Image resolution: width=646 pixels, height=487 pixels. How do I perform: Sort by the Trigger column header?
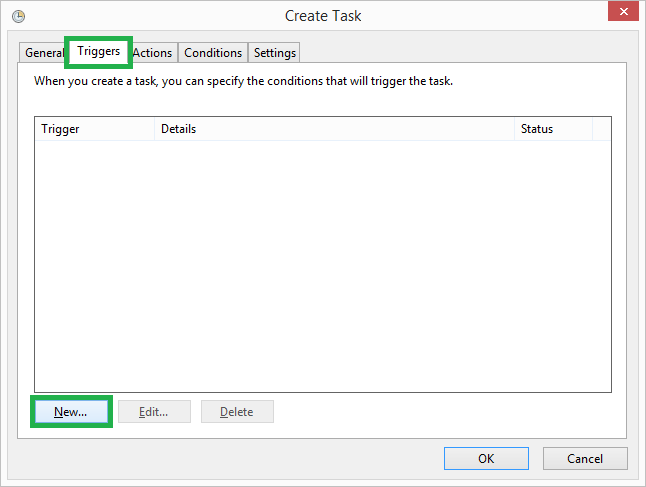point(95,129)
